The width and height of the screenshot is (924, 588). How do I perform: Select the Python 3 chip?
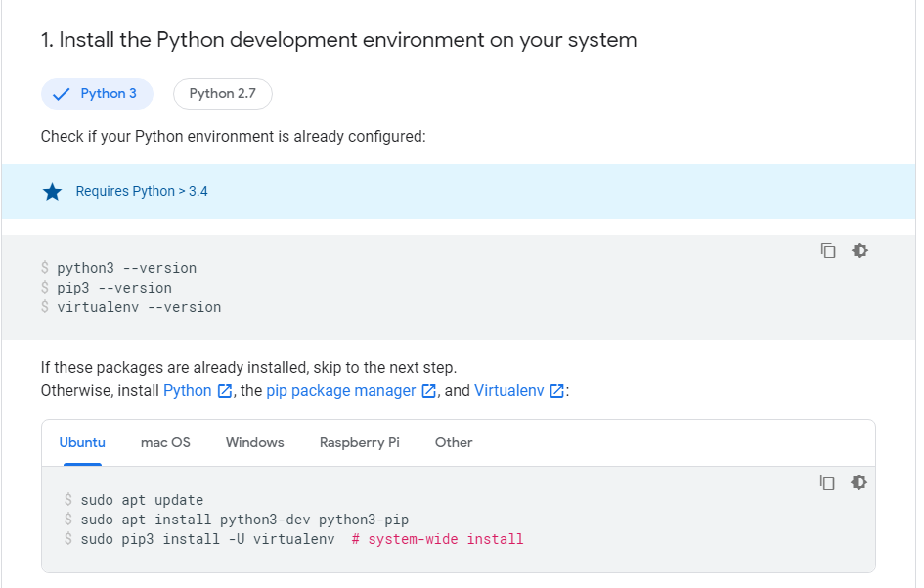(x=98, y=94)
